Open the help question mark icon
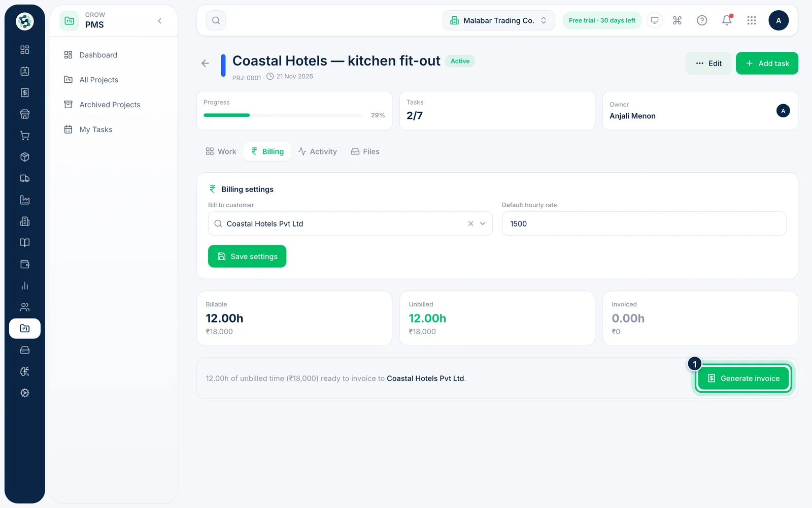Image resolution: width=812 pixels, height=508 pixels. pyautogui.click(x=702, y=20)
